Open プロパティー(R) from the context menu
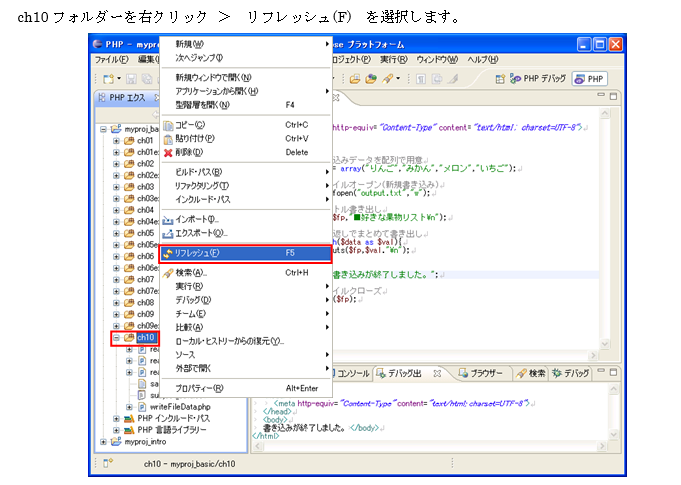The width and height of the screenshot is (681, 485). coord(197,388)
